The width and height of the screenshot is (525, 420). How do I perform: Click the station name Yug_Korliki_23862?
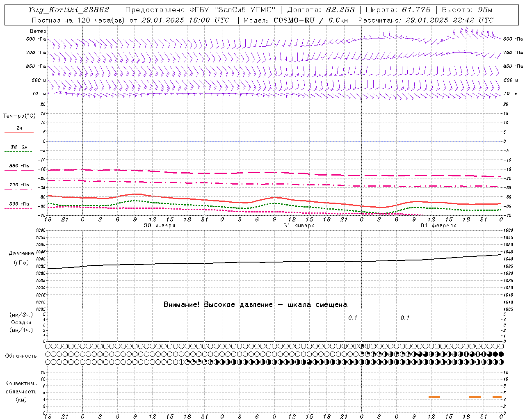[x=69, y=10]
